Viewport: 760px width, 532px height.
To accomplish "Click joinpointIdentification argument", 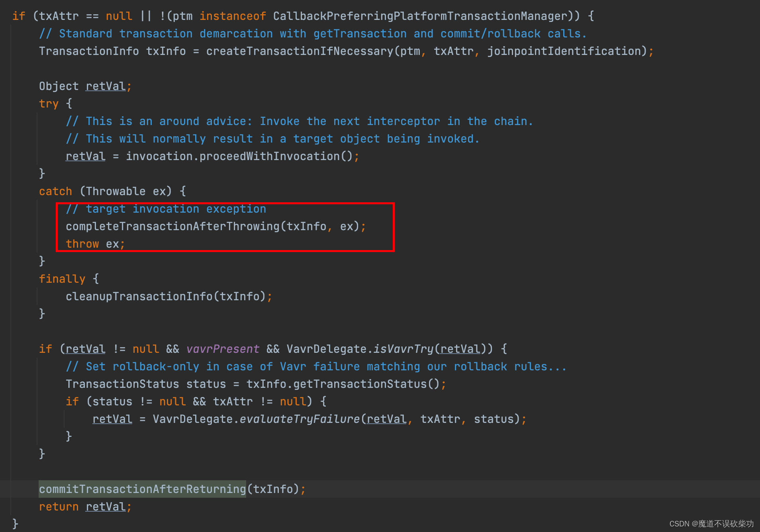I will click(564, 51).
